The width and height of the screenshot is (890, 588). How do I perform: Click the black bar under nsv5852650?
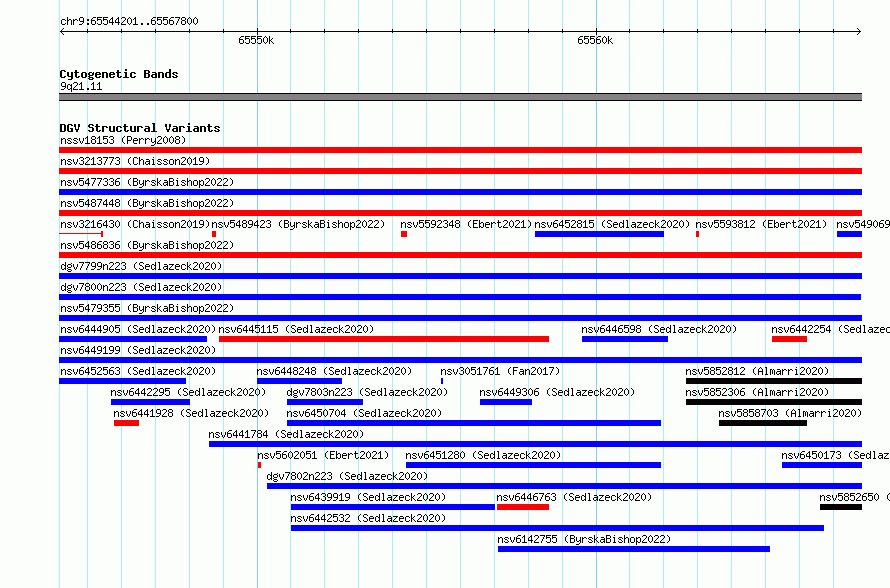841,507
